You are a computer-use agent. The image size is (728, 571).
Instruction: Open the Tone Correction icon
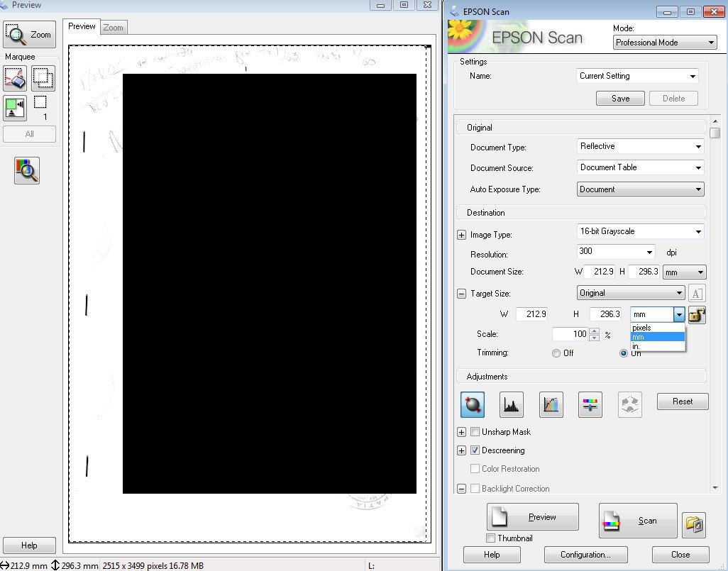551,404
